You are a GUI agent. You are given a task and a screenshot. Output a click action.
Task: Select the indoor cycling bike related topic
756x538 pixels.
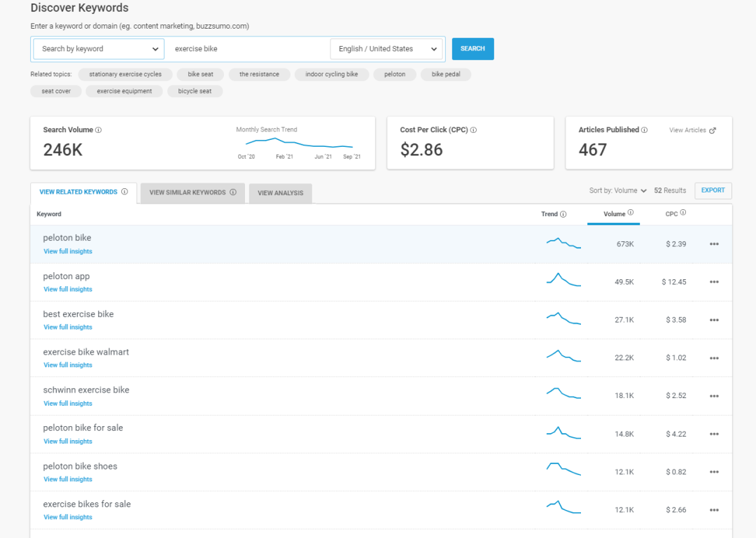click(x=331, y=74)
